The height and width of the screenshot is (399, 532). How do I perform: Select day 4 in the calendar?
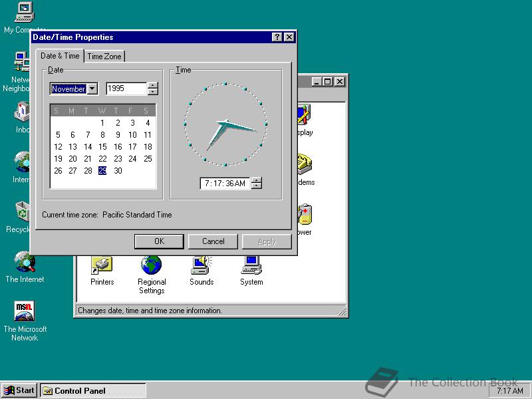[148, 123]
